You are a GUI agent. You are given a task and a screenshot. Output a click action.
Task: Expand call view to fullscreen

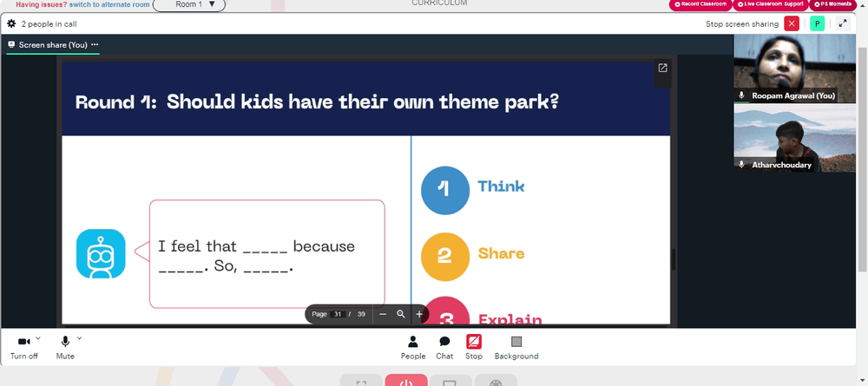[843, 23]
